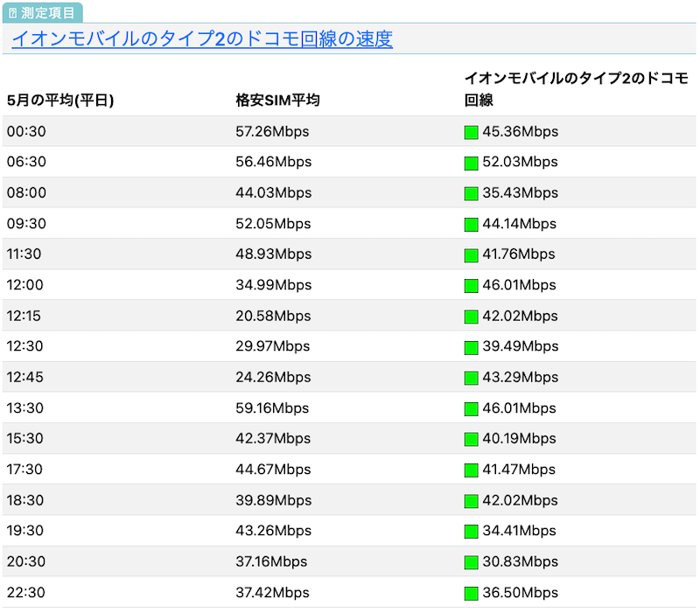
Task: Click the green swatch beside 36.50Mbps
Action: click(x=471, y=594)
